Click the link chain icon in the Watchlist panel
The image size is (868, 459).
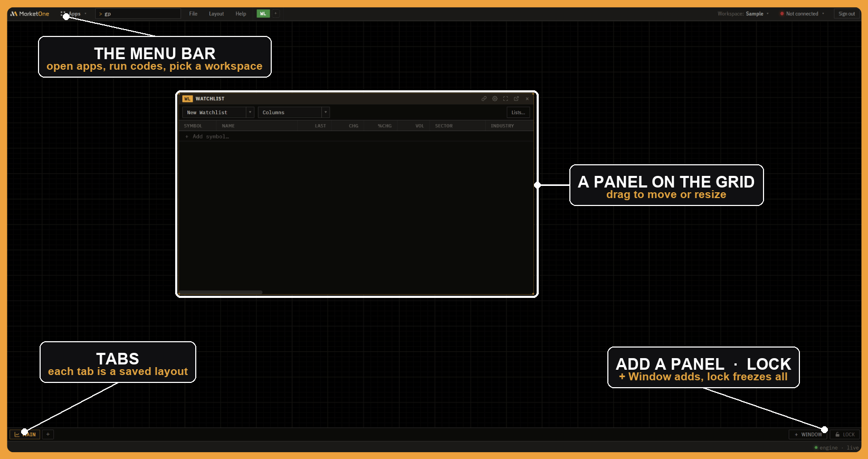484,99
